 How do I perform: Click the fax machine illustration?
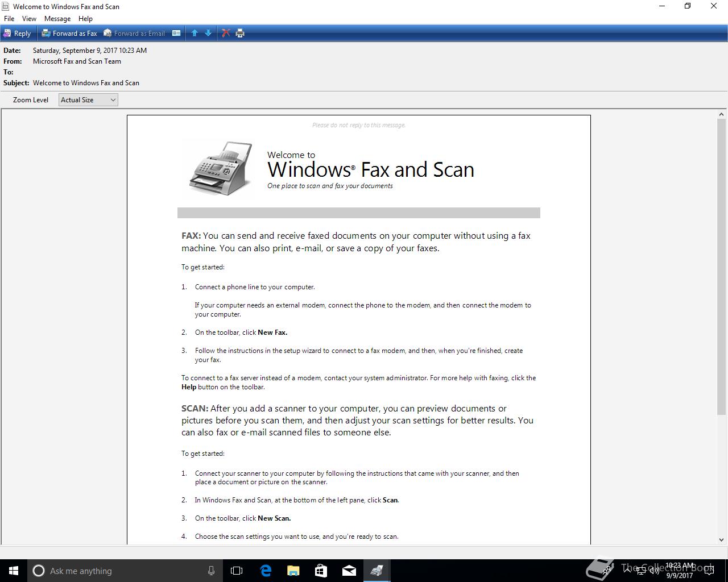click(x=221, y=168)
